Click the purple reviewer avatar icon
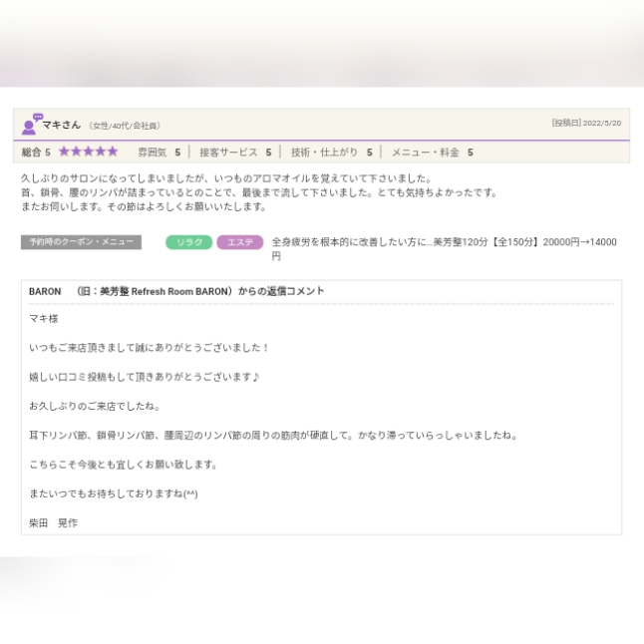Screen dimensions: 644x644 point(30,125)
